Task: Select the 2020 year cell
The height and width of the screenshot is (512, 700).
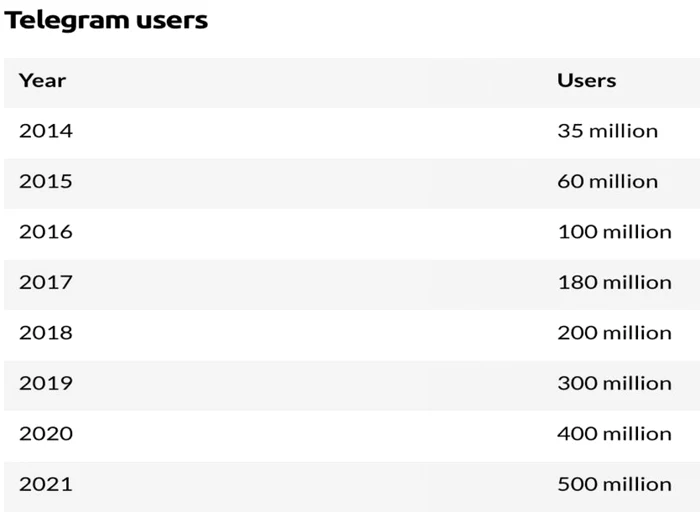Action: pyautogui.click(x=46, y=433)
